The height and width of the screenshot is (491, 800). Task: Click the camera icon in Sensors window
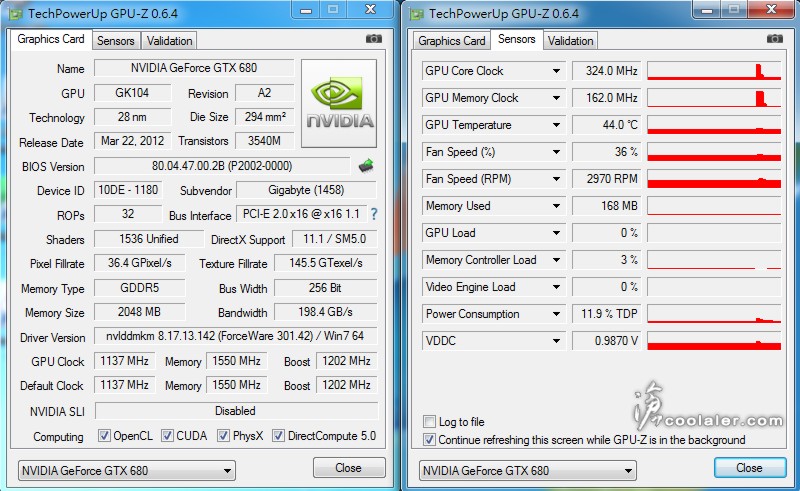[774, 39]
